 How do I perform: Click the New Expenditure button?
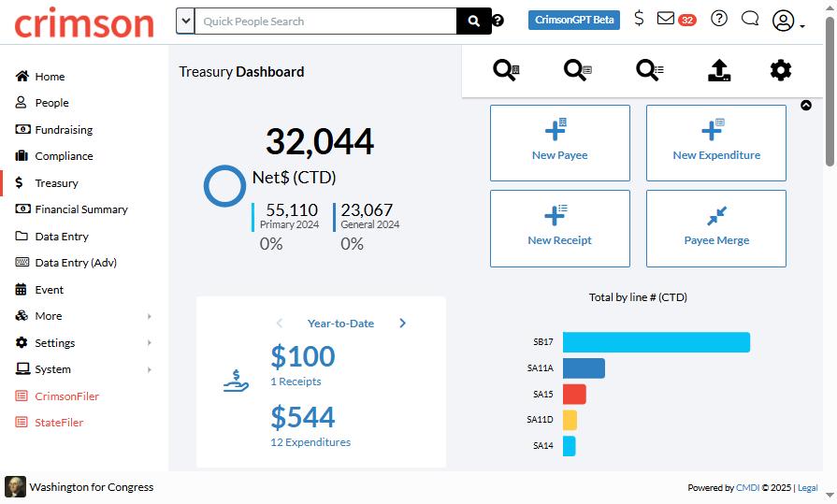pyautogui.click(x=715, y=143)
